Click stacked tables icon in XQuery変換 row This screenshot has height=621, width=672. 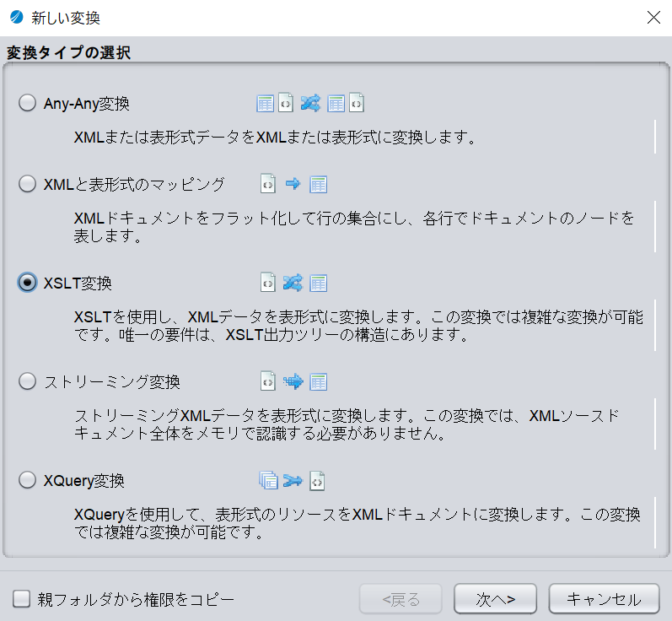[x=269, y=480]
